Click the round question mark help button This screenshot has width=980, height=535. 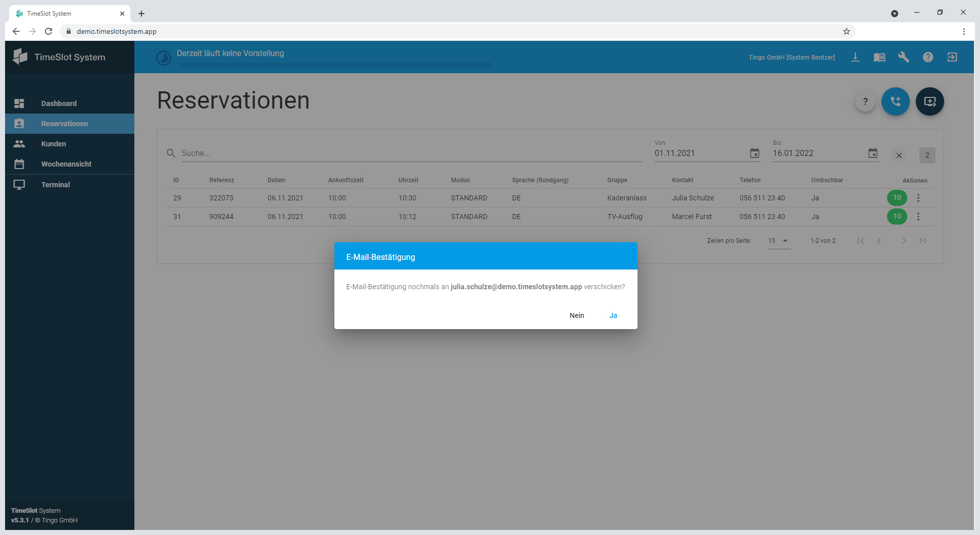[x=865, y=101]
